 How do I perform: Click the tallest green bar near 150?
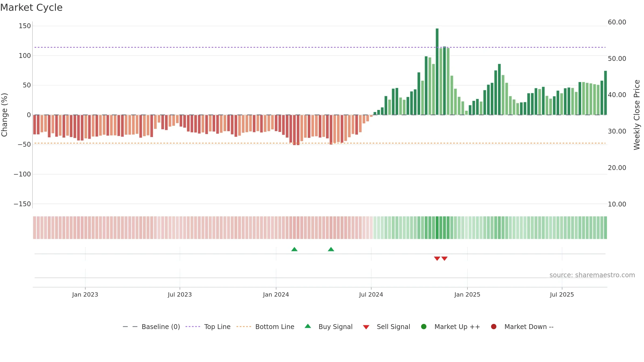(437, 72)
